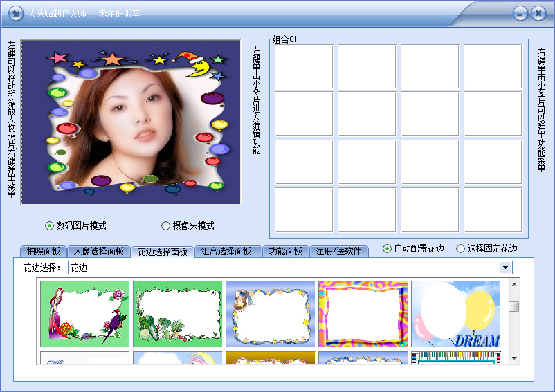The height and width of the screenshot is (392, 555).
Task: Choose 选择固定花边 option
Action: pyautogui.click(x=486, y=248)
